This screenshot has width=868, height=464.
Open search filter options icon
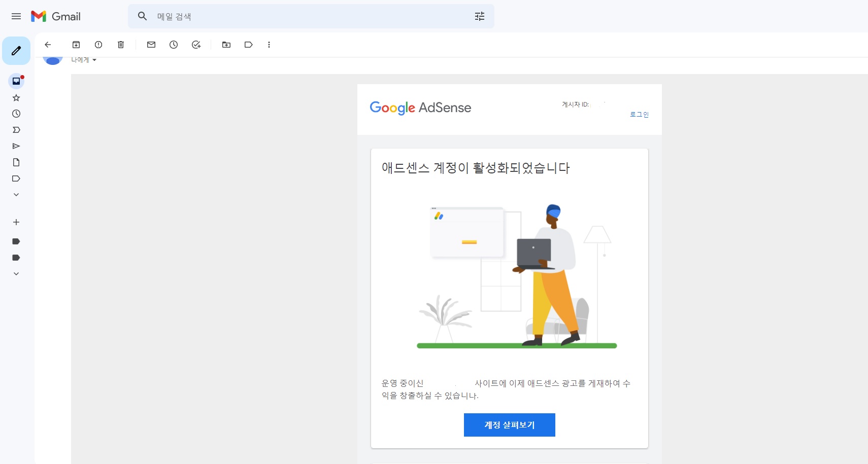(x=480, y=16)
